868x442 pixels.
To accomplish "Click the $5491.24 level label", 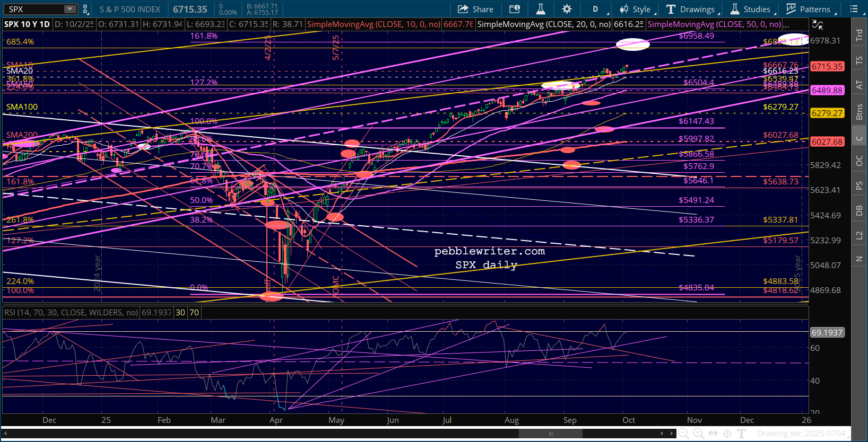I will (697, 200).
